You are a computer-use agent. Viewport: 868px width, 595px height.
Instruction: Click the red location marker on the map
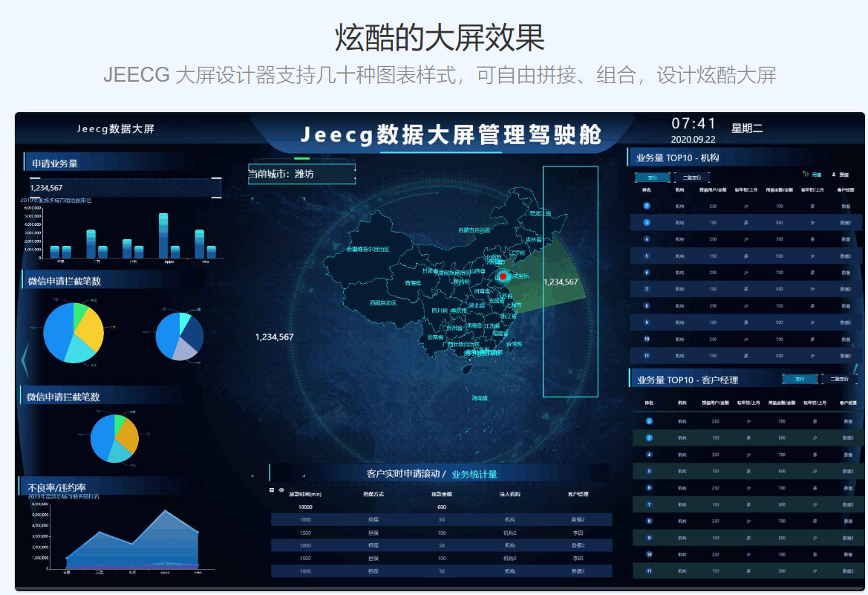click(x=503, y=276)
